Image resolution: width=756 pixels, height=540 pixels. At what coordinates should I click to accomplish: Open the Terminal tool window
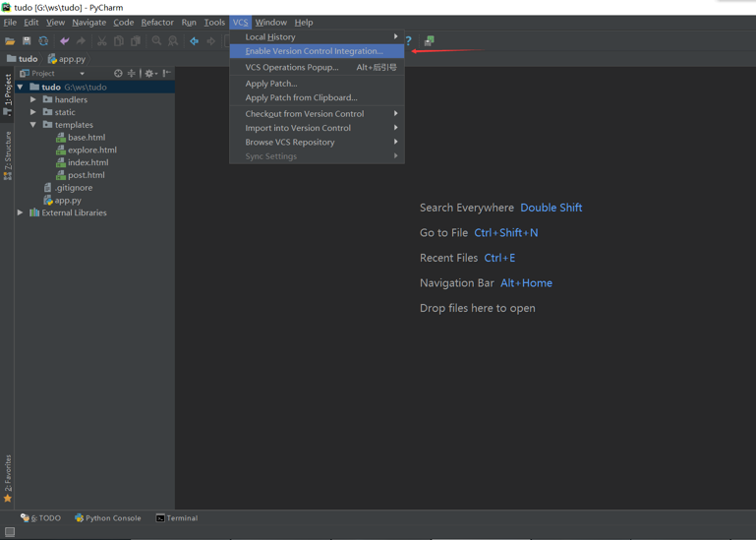[x=177, y=517]
